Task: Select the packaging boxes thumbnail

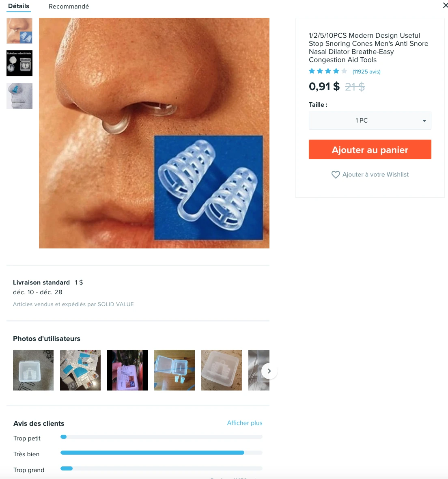Action: tap(19, 63)
